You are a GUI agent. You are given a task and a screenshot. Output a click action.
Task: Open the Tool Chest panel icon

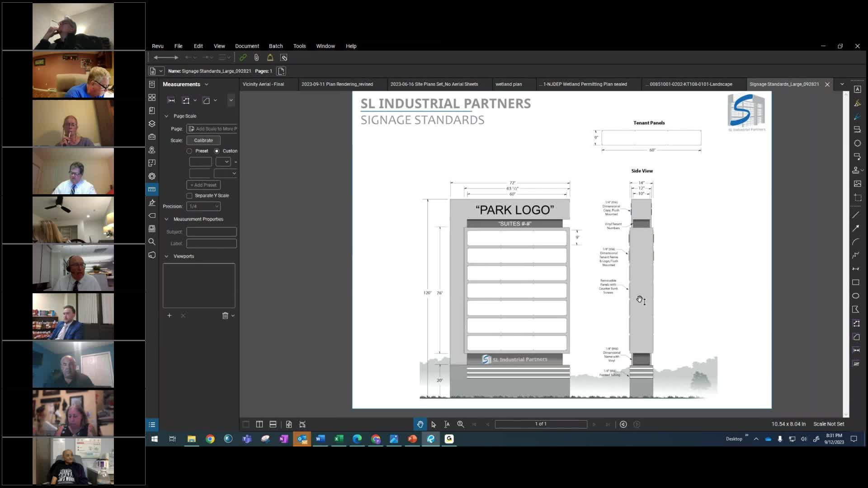(152, 137)
